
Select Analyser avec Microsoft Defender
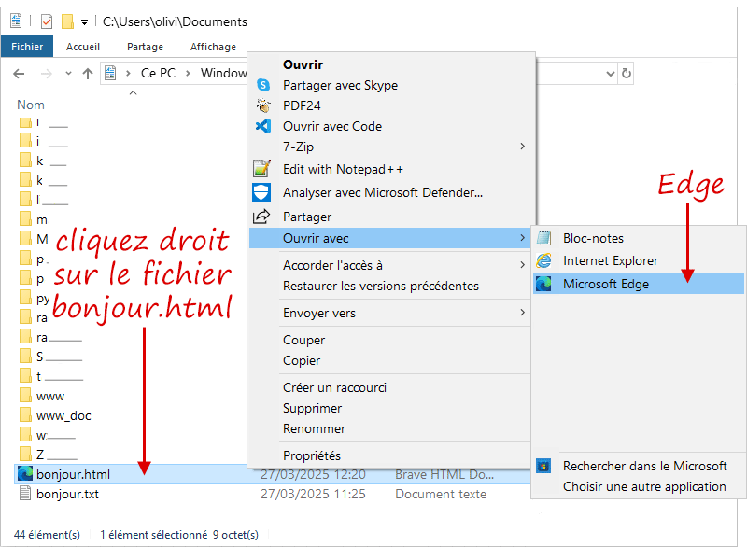(x=383, y=192)
